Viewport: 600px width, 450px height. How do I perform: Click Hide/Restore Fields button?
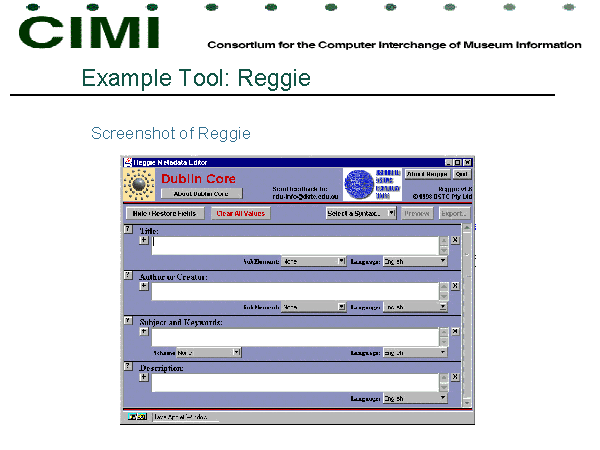(x=165, y=213)
